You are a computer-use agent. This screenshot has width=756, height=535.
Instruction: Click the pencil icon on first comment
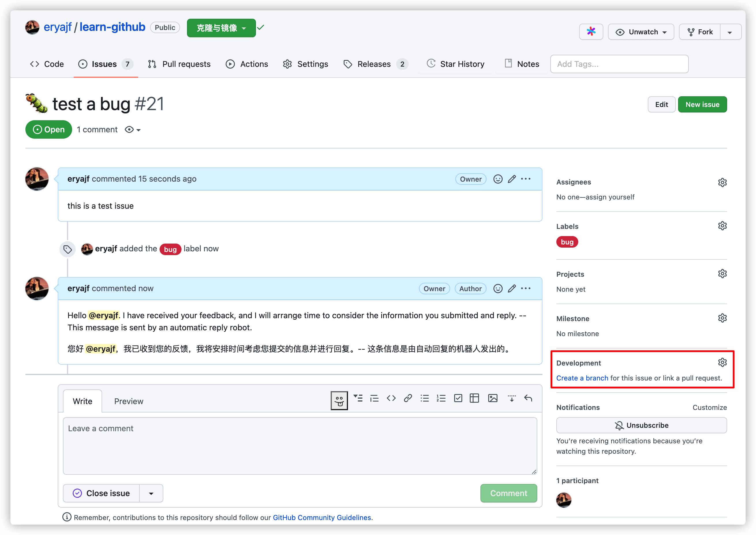512,179
